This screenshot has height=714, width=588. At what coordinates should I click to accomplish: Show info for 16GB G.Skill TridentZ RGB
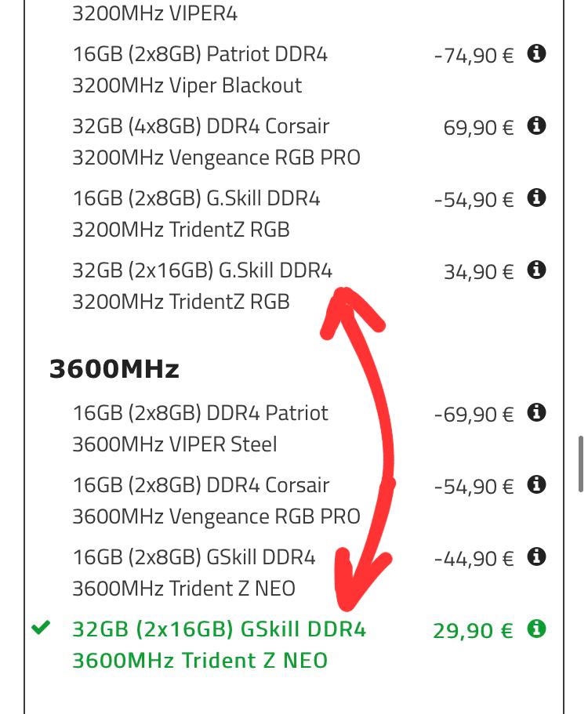click(x=536, y=198)
